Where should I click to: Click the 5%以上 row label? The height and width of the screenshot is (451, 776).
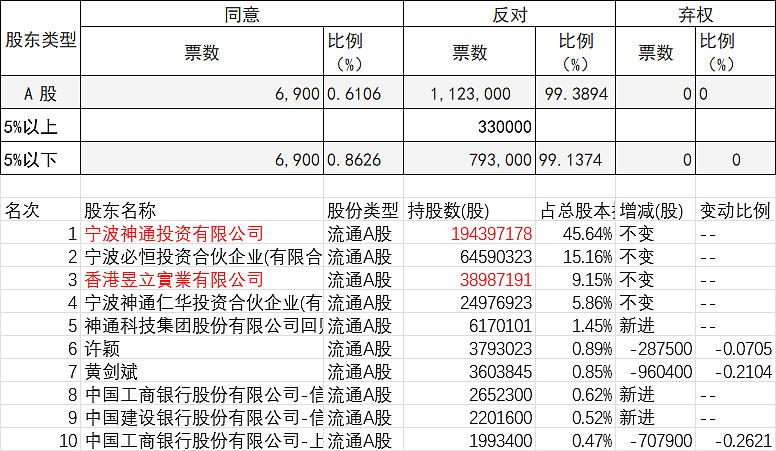41,125
